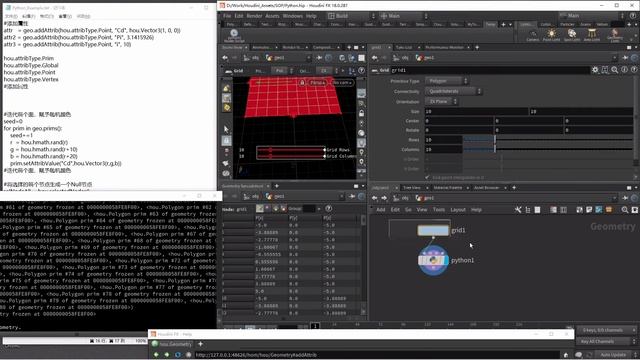Image resolution: width=640 pixels, height=360 pixels.
Task: Open the Help menu in Houdini menu bar
Action: point(311,16)
